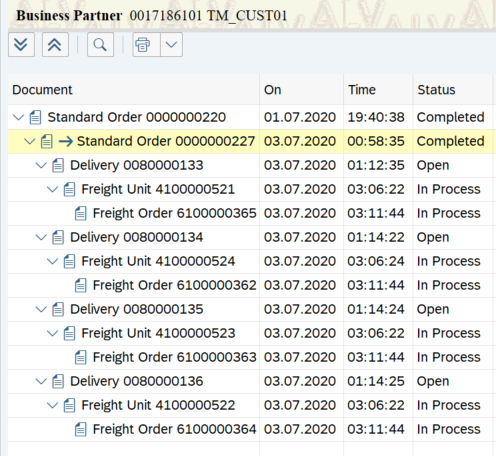
Task: Collapse the Delivery 0080000136 branch
Action: coord(41,381)
